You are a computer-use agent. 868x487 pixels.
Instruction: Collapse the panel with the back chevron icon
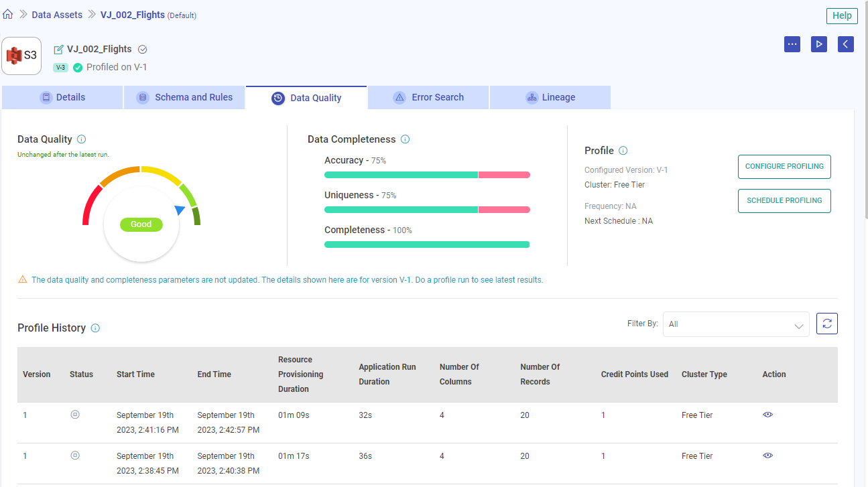[x=845, y=44]
